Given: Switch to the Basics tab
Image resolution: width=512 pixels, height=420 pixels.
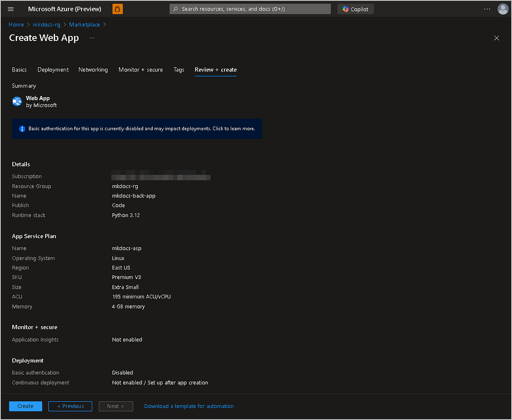Looking at the screenshot, I should click(x=19, y=70).
